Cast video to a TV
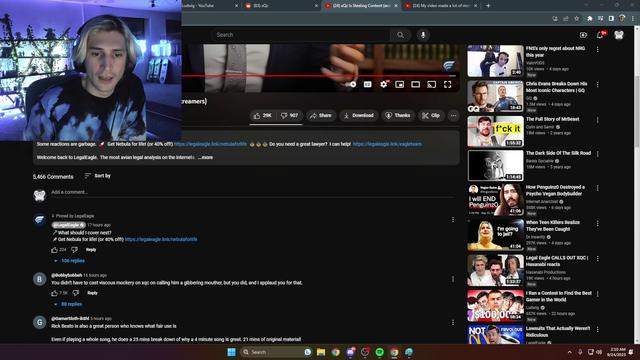Image resolution: width=640 pixels, height=360 pixels. [x=431, y=84]
